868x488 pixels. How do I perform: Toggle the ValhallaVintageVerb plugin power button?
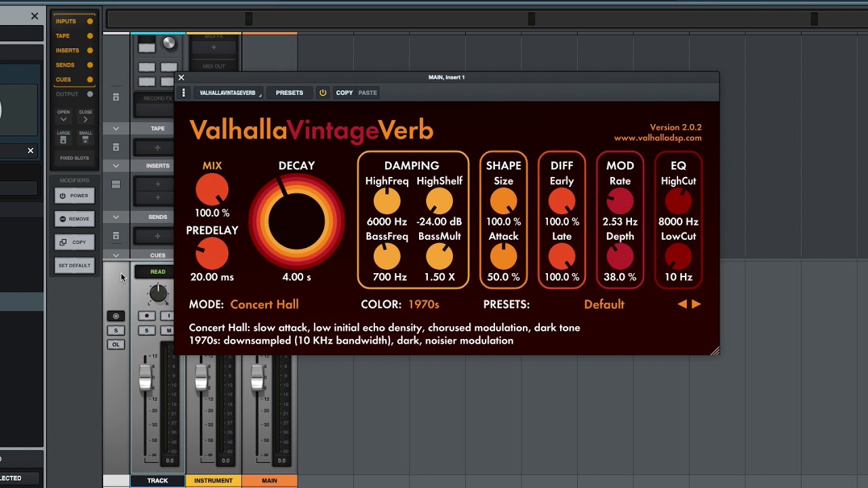(323, 93)
